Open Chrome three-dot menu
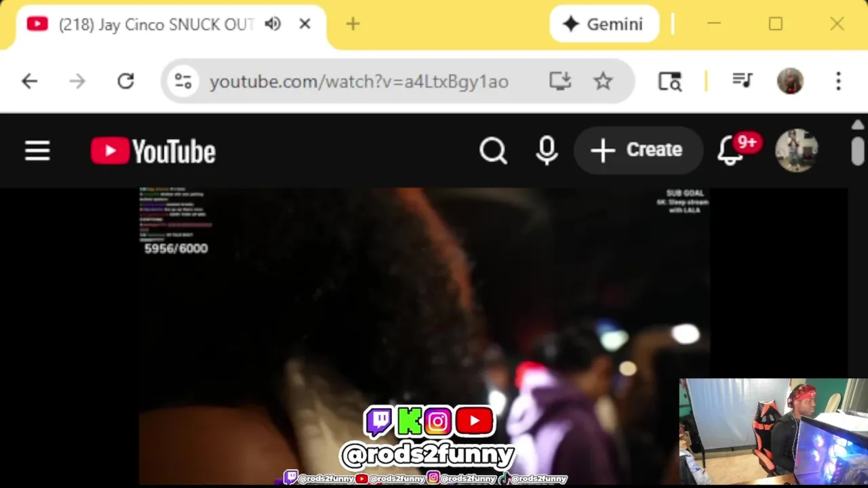Viewport: 868px width, 488px height. coord(838,81)
